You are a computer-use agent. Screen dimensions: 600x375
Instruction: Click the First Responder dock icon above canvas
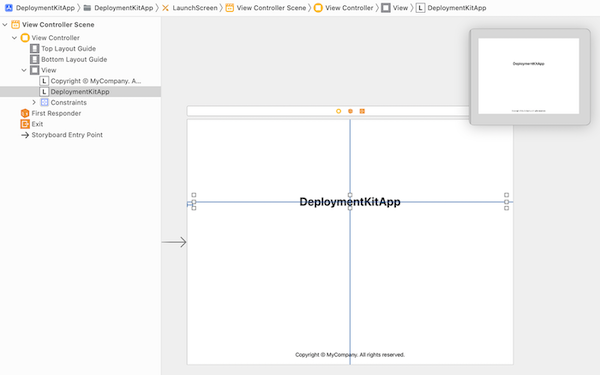pyautogui.click(x=350, y=111)
